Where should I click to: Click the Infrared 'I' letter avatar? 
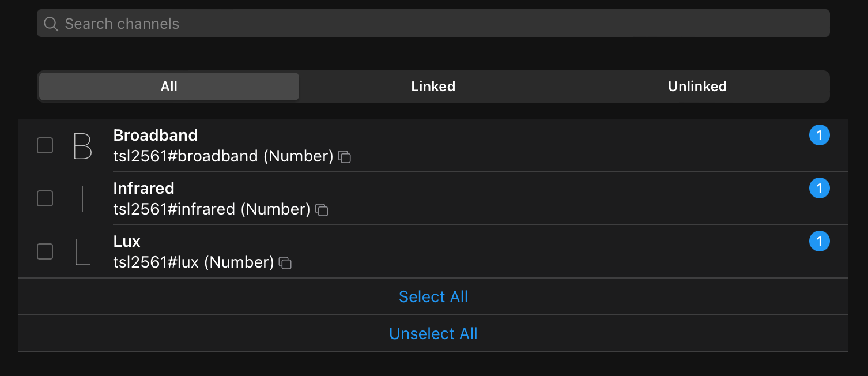pyautogui.click(x=83, y=199)
